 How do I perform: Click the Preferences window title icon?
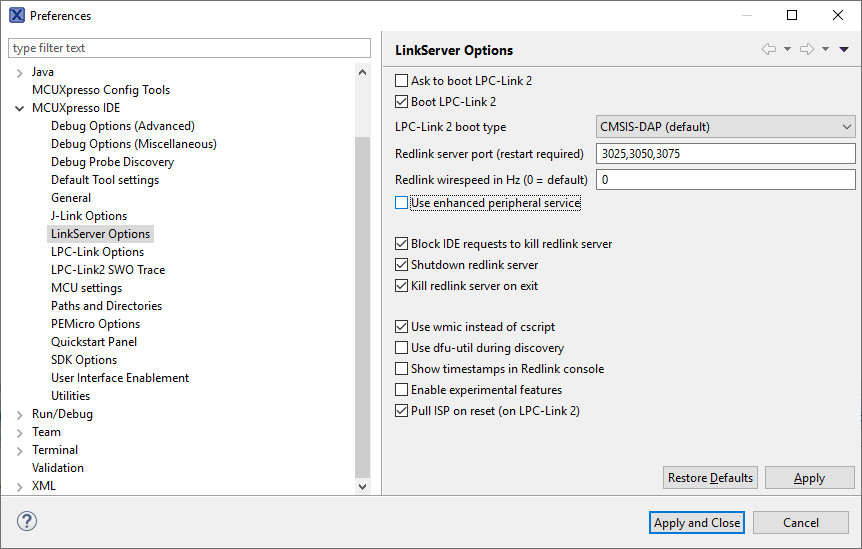point(17,15)
